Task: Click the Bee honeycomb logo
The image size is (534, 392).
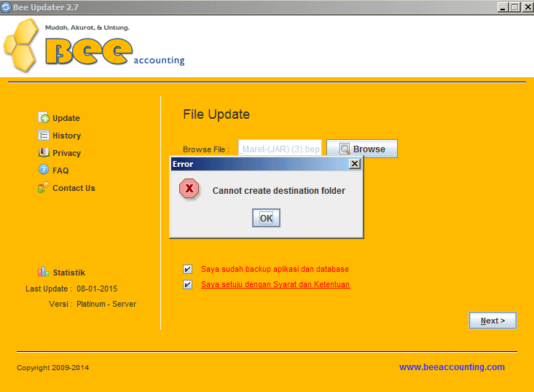Action: click(x=22, y=47)
